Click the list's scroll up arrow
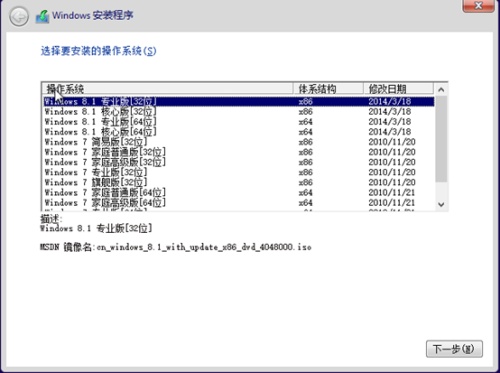This screenshot has width=500, height=373. pyautogui.click(x=441, y=90)
